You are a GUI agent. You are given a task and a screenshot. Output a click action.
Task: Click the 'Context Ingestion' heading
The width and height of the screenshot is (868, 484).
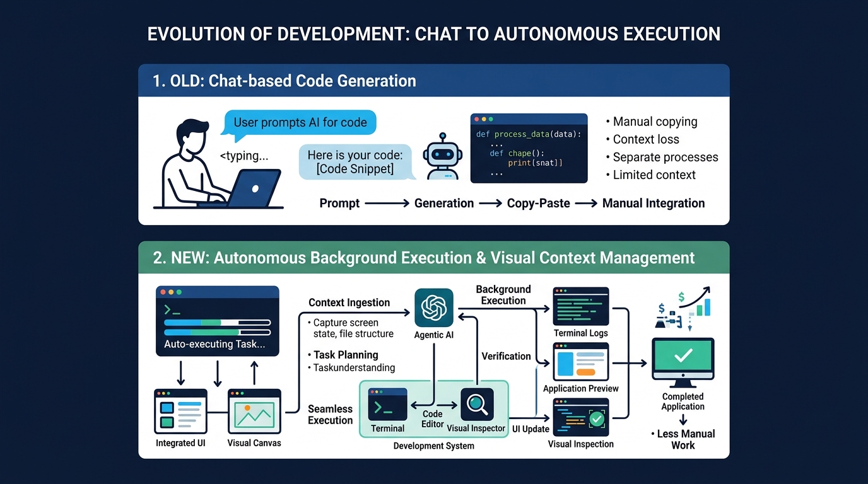tap(349, 302)
